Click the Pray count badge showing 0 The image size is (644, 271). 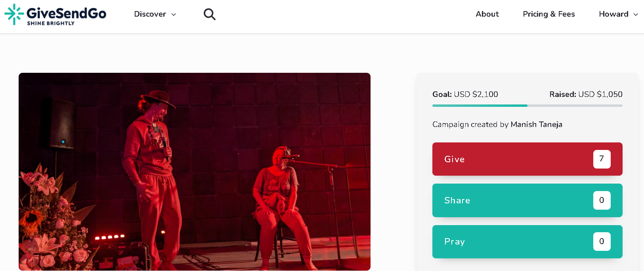tap(602, 241)
